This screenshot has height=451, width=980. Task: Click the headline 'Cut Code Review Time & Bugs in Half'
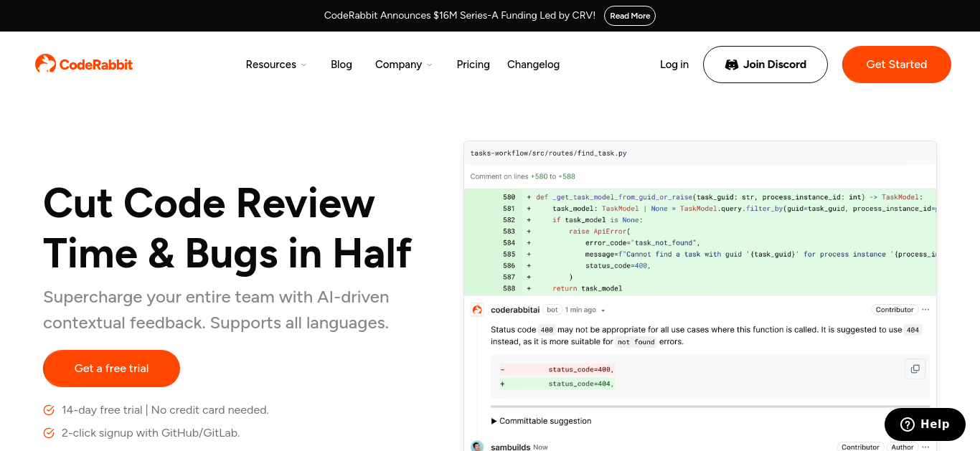pyautogui.click(x=227, y=228)
